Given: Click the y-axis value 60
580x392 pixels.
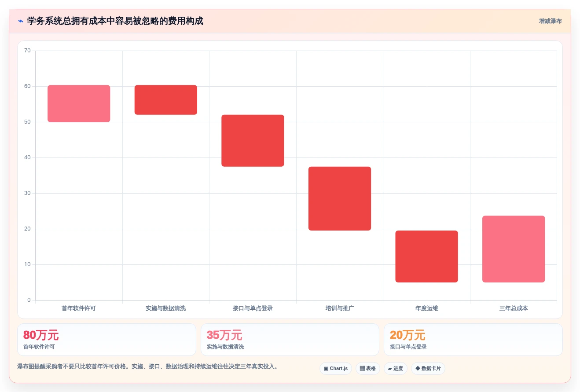Looking at the screenshot, I should tap(27, 86).
